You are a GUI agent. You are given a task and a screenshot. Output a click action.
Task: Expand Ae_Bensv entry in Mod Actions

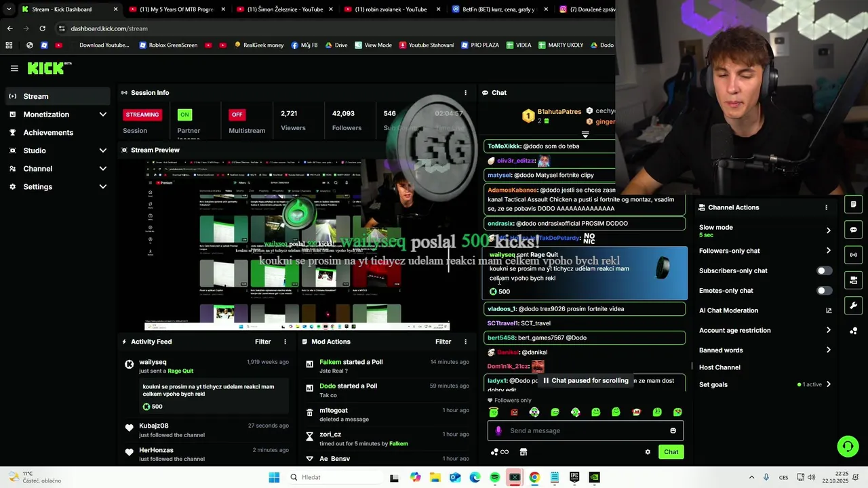(x=310, y=459)
